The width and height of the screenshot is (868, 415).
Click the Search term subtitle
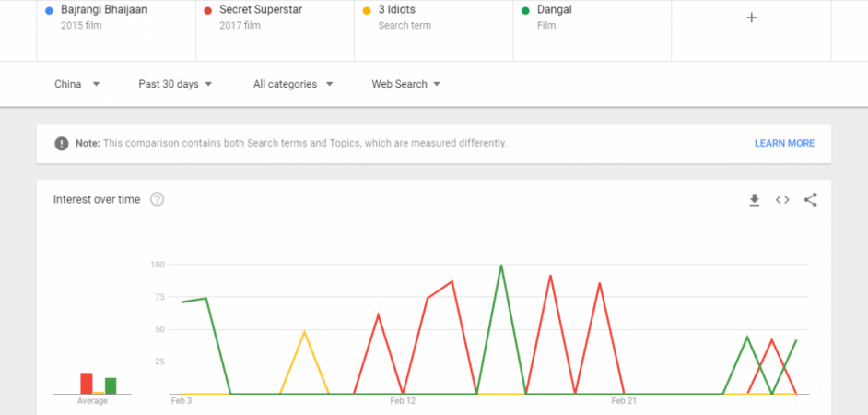click(x=405, y=26)
